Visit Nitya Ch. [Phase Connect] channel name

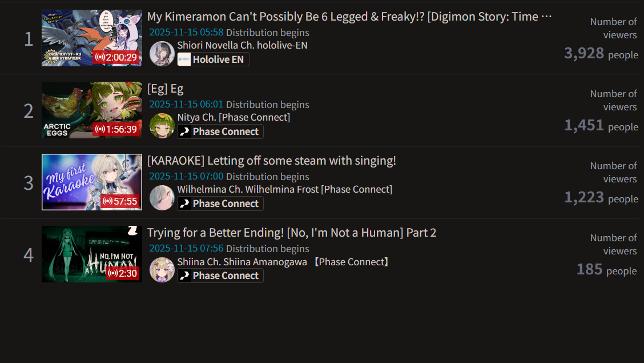pyautogui.click(x=234, y=117)
